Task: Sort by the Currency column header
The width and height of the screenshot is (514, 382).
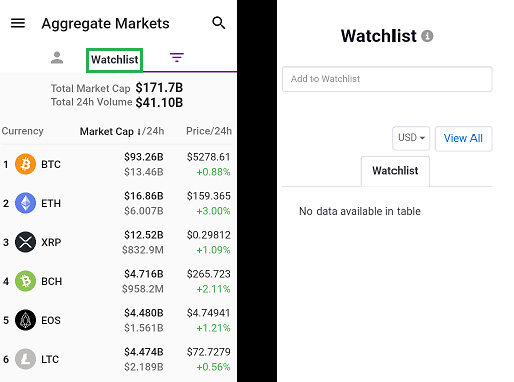Action: click(23, 131)
